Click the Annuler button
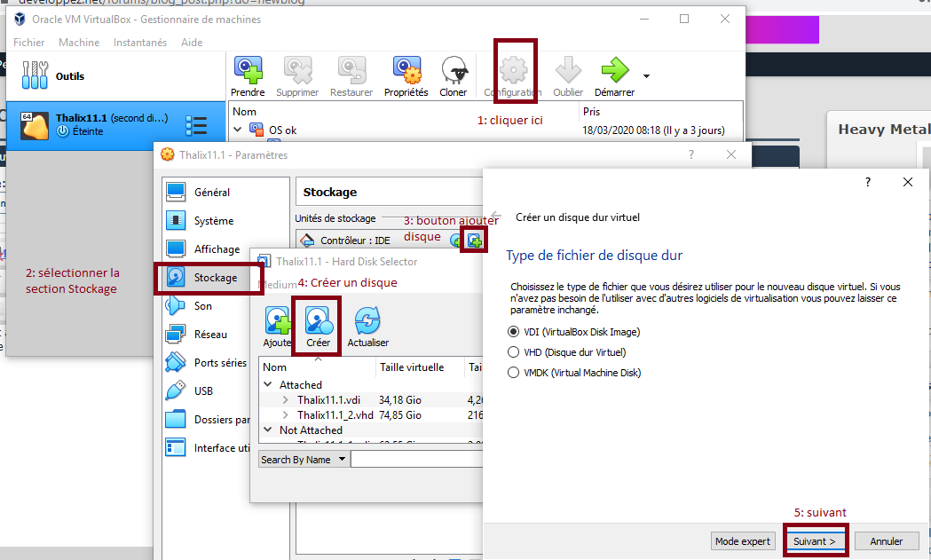 [887, 541]
